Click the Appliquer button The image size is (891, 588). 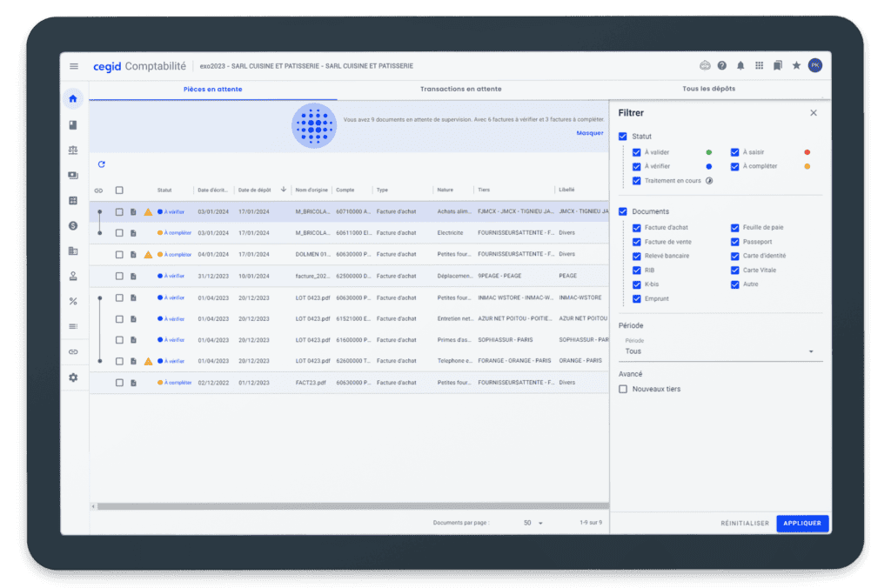coord(802,523)
